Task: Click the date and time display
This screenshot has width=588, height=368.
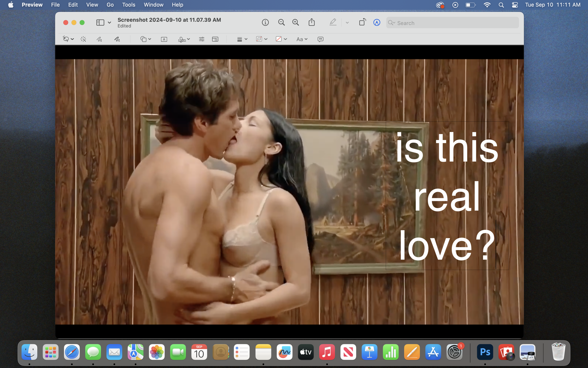Action: [x=553, y=5]
